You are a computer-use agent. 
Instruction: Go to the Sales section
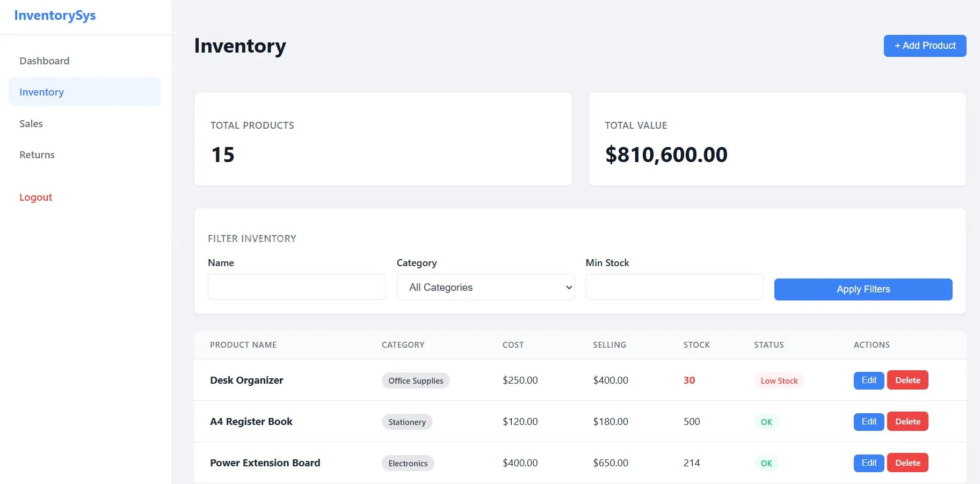click(31, 123)
